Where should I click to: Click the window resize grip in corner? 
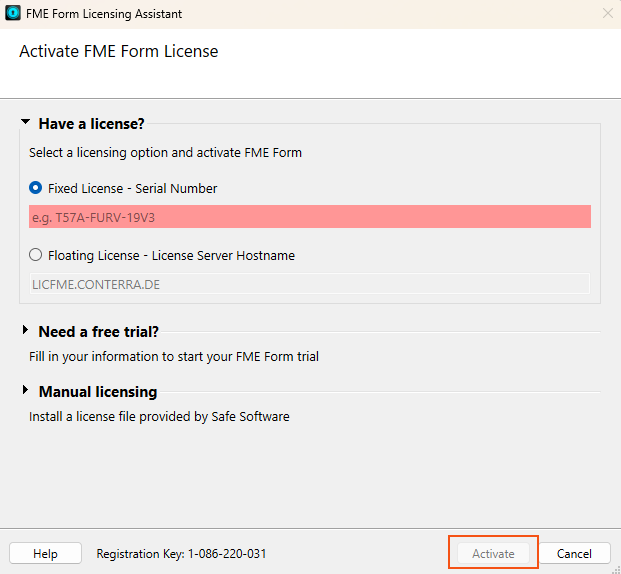[616, 569]
